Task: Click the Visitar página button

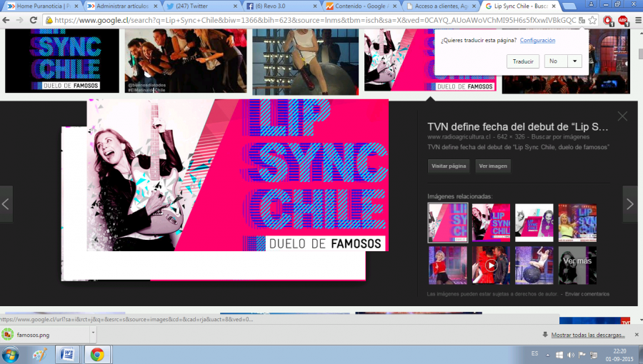Action: click(x=449, y=166)
